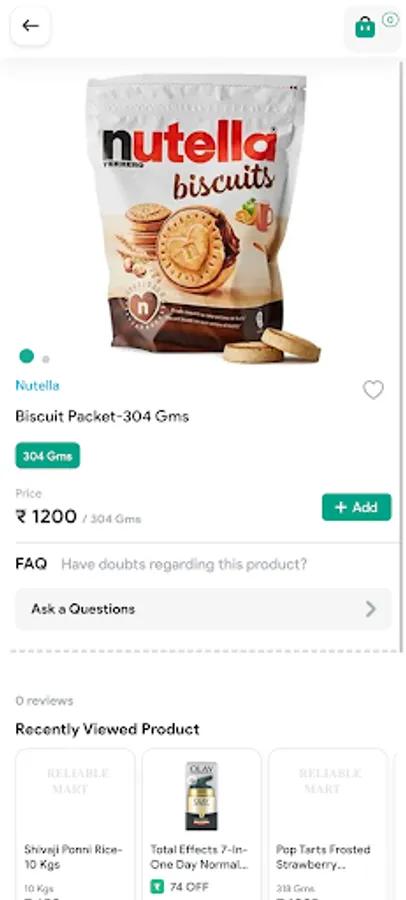Tap the cart count badge

click(x=390, y=20)
